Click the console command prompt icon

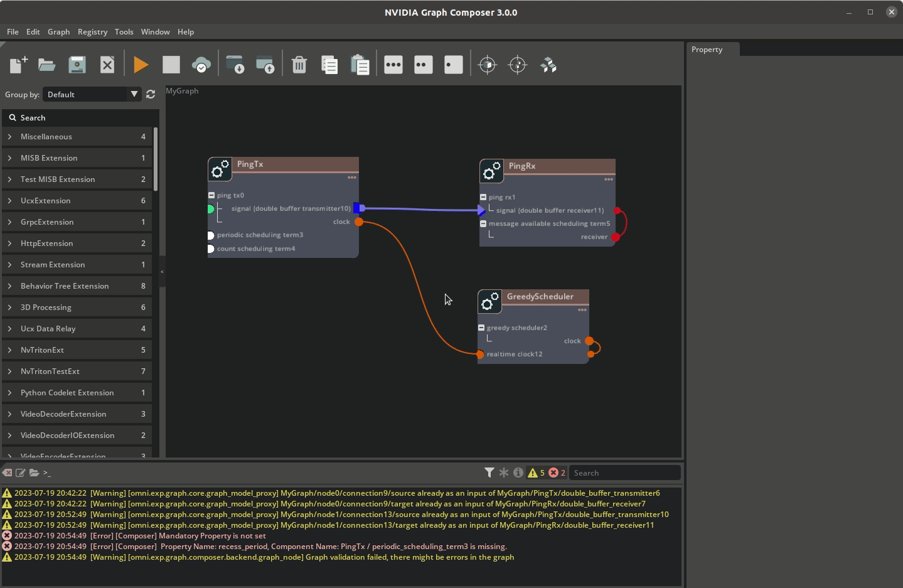pos(47,473)
